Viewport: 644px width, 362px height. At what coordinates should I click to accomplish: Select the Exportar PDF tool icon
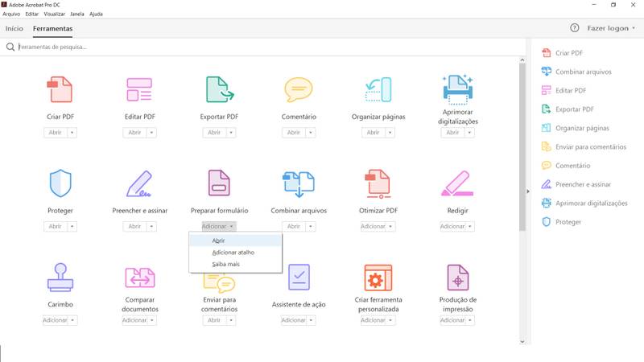coord(219,89)
